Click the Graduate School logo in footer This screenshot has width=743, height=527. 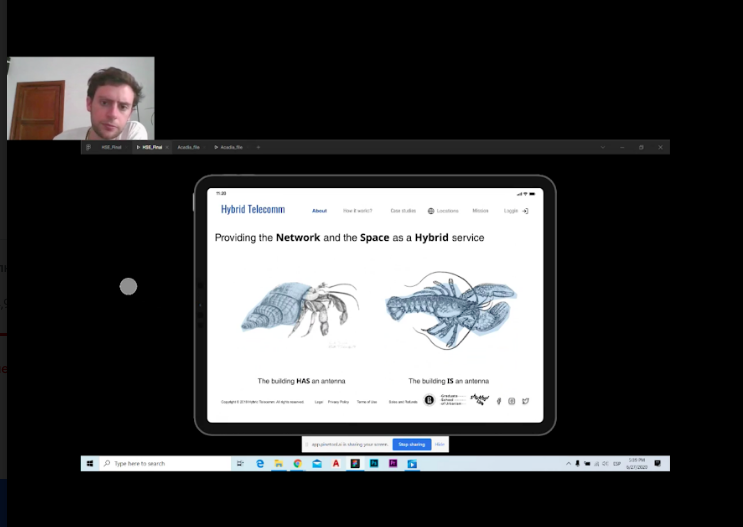[453, 400]
